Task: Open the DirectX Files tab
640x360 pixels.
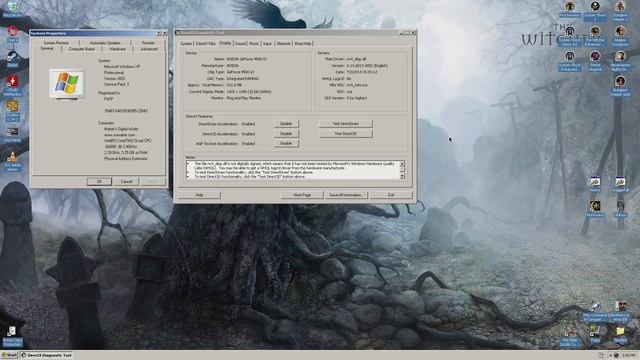Action: pyautogui.click(x=206, y=43)
